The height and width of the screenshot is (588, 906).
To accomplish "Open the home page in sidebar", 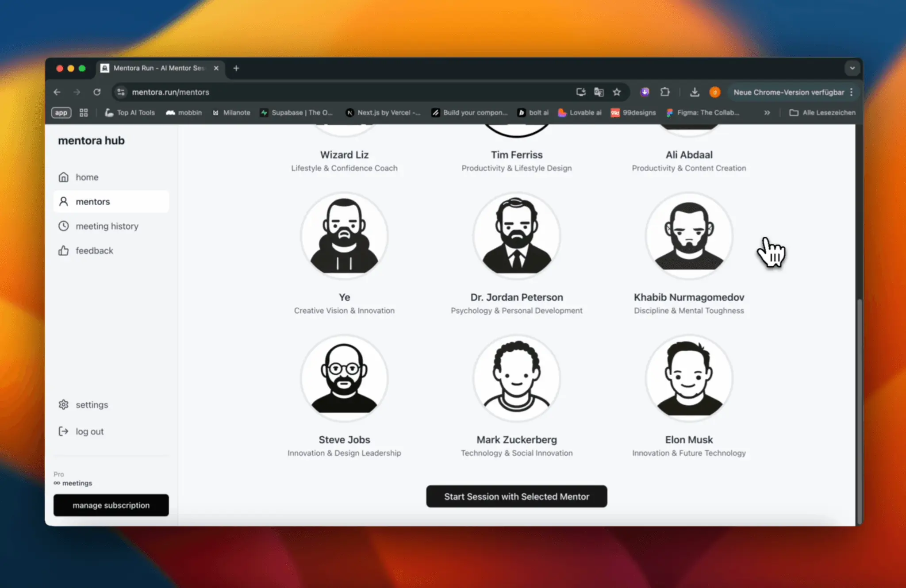I will coord(111,177).
